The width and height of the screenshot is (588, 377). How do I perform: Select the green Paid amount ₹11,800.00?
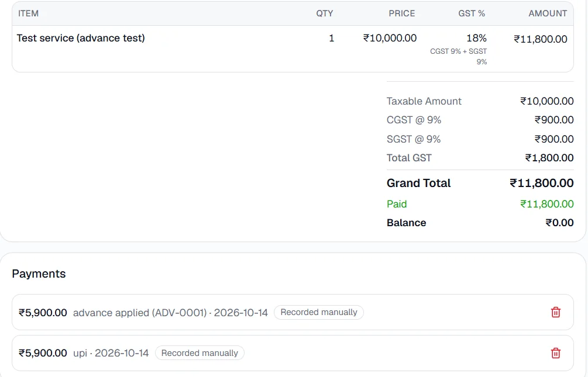click(546, 204)
